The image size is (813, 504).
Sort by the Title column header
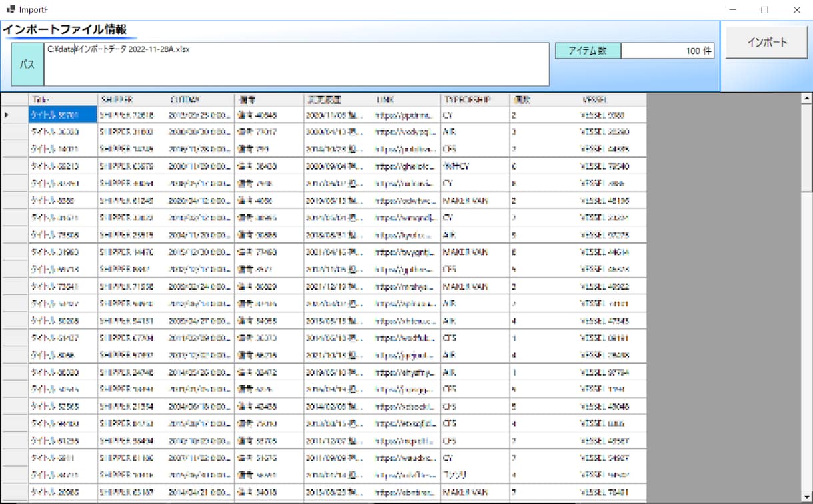(63, 99)
